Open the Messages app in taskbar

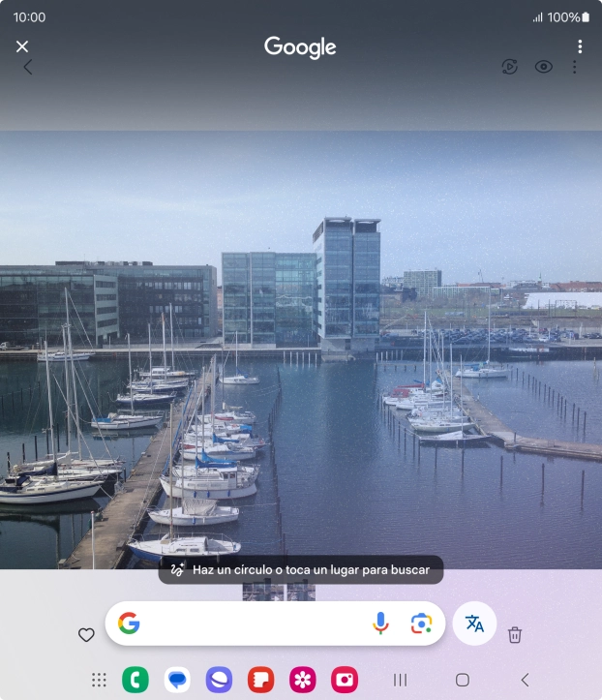(177, 680)
